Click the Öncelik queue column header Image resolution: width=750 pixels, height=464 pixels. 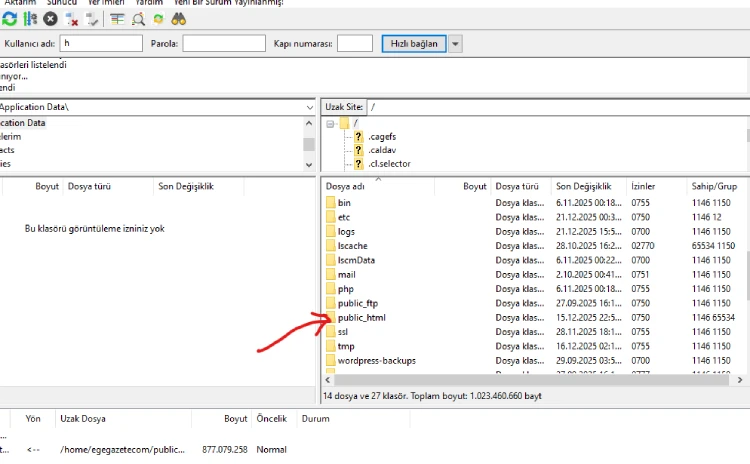272,419
